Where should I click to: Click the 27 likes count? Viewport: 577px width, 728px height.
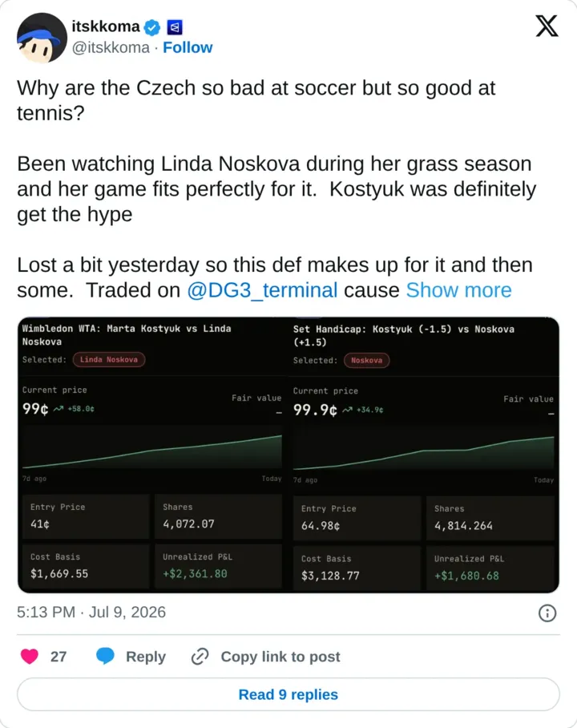(59, 657)
